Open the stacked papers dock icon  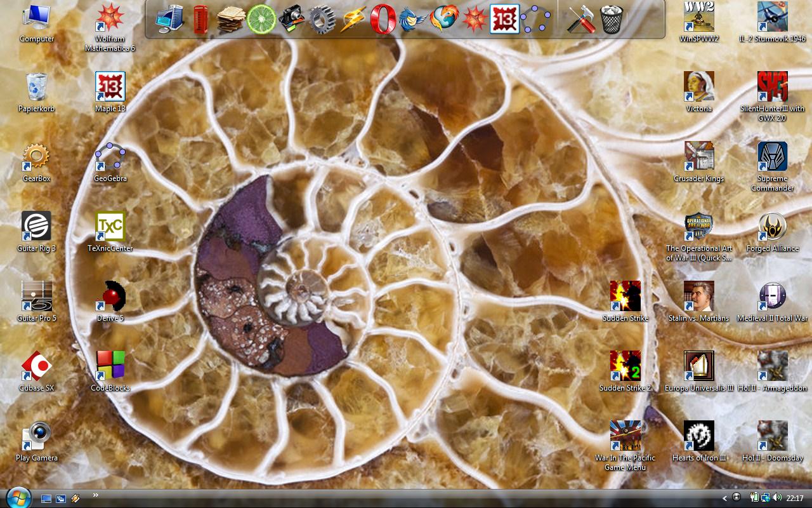[230, 19]
